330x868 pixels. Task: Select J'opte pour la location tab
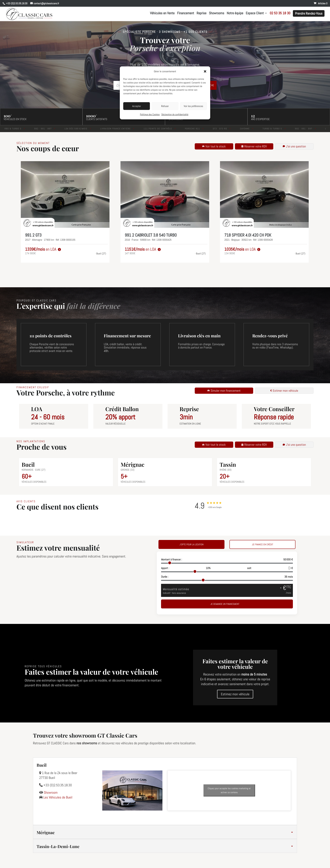click(x=191, y=544)
